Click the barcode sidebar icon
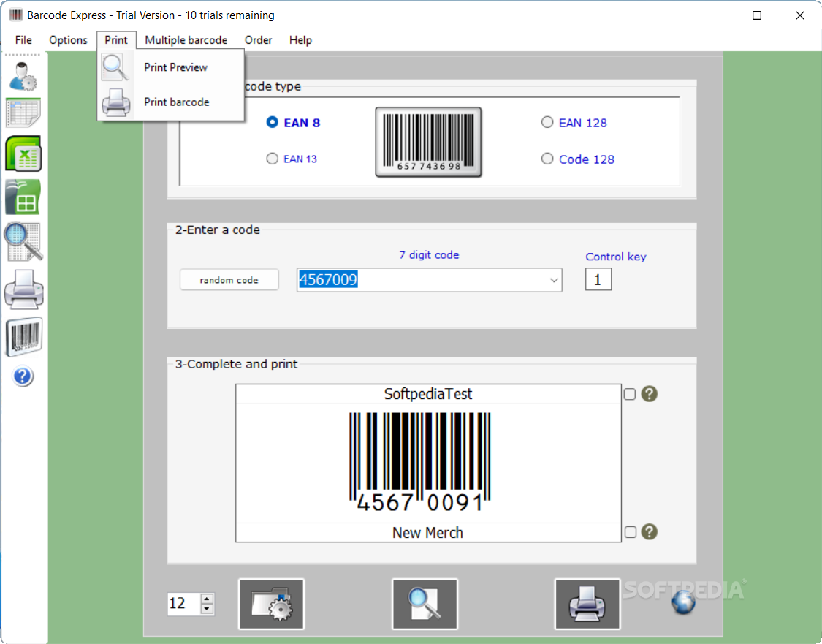This screenshot has width=822, height=644. (x=23, y=337)
